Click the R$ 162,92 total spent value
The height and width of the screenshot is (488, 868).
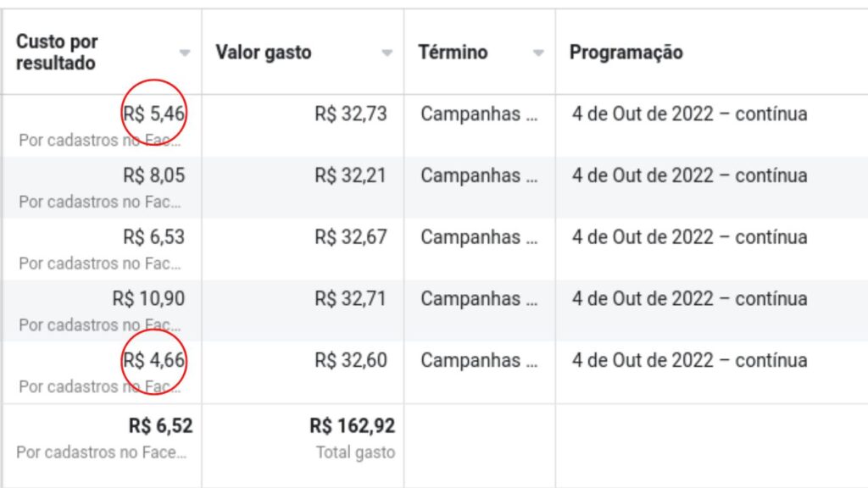pyautogui.click(x=353, y=425)
